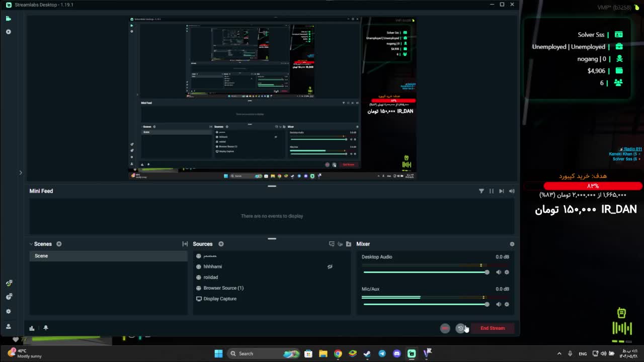Open performance stats bar-chart icon
This screenshot has width=644, height=362.
(x=32, y=328)
